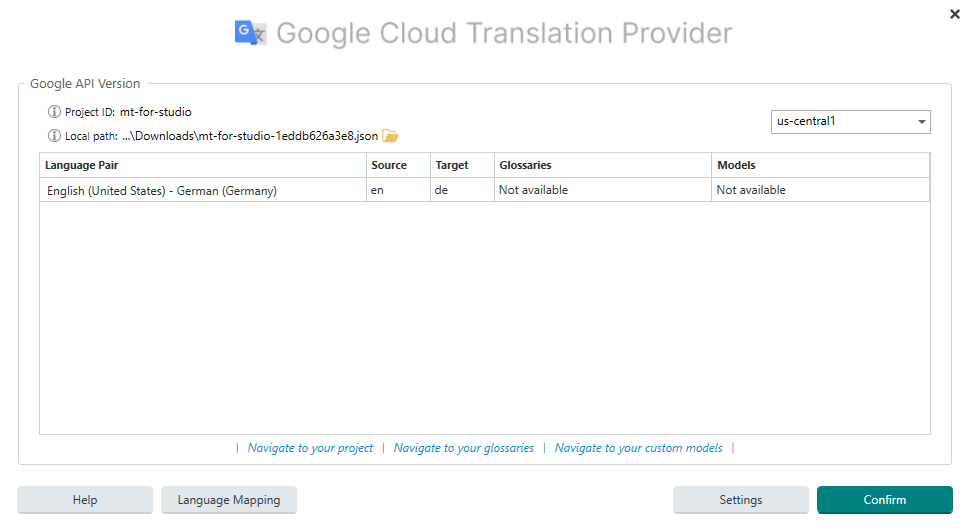Select the English (United States) - German (Germany) row
Viewport: 975px width, 530px height.
[484, 190]
